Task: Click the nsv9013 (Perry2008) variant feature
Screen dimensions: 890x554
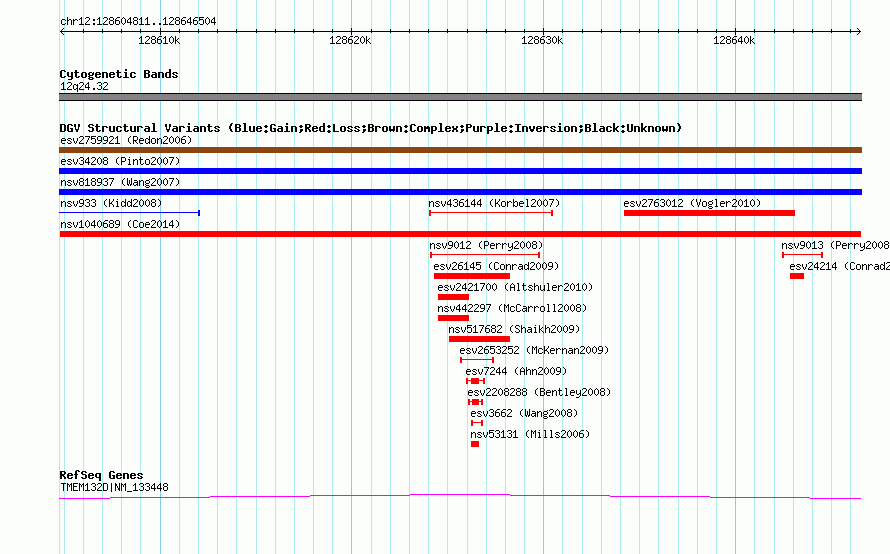Action: tap(802, 255)
